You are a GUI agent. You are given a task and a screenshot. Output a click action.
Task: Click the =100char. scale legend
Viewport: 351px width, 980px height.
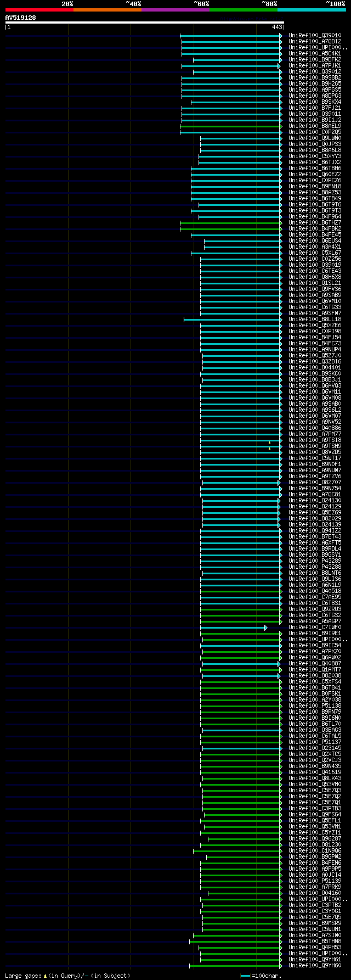point(261,976)
